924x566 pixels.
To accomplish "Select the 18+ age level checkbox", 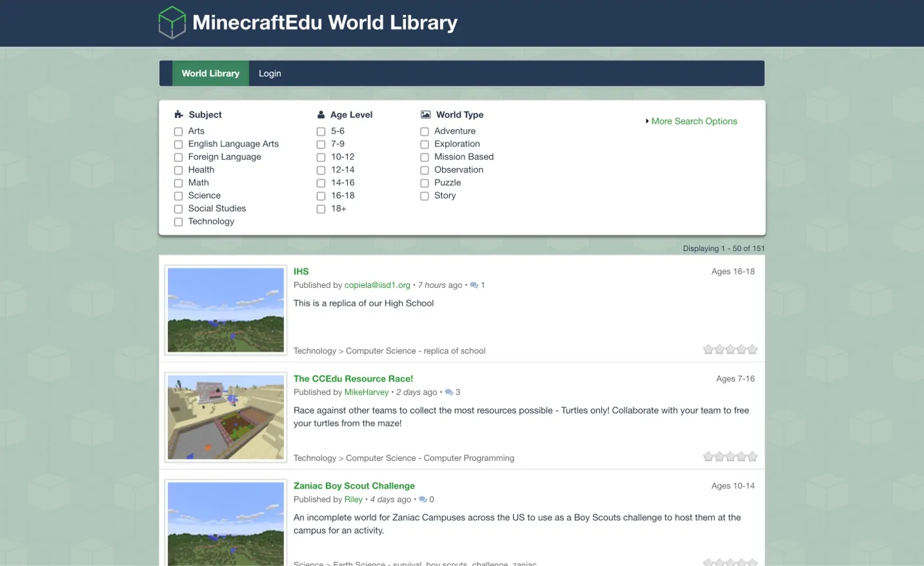I will point(321,209).
